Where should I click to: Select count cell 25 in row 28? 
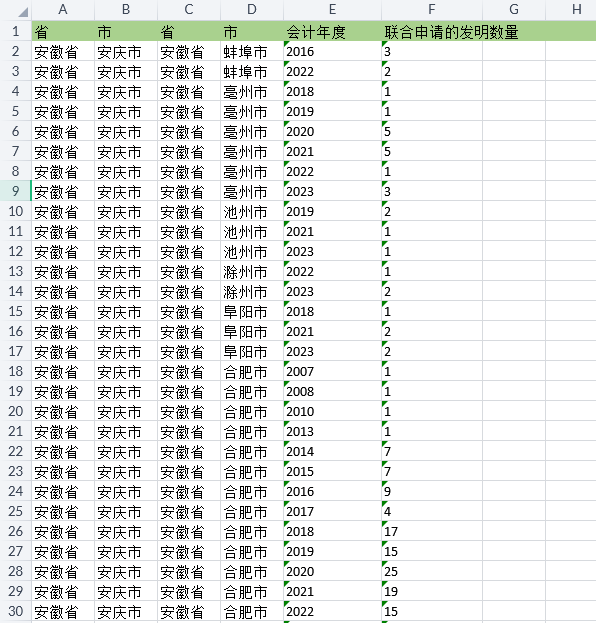[x=432, y=571]
